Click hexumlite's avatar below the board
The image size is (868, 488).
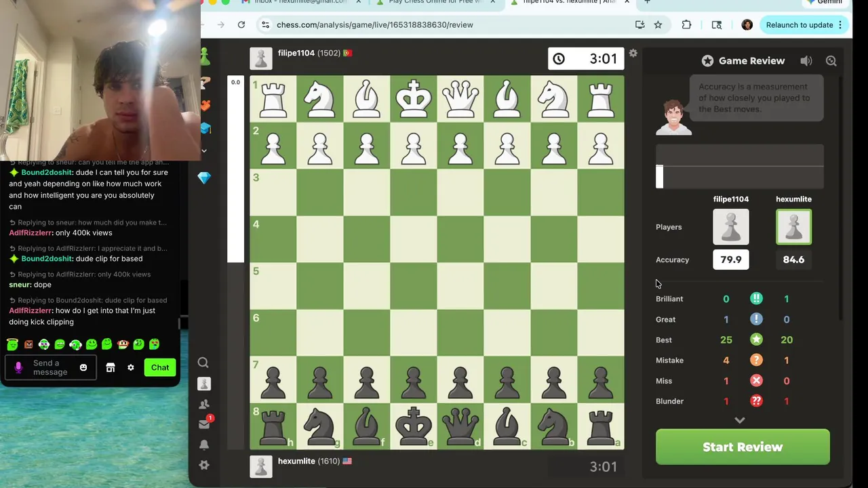261,466
